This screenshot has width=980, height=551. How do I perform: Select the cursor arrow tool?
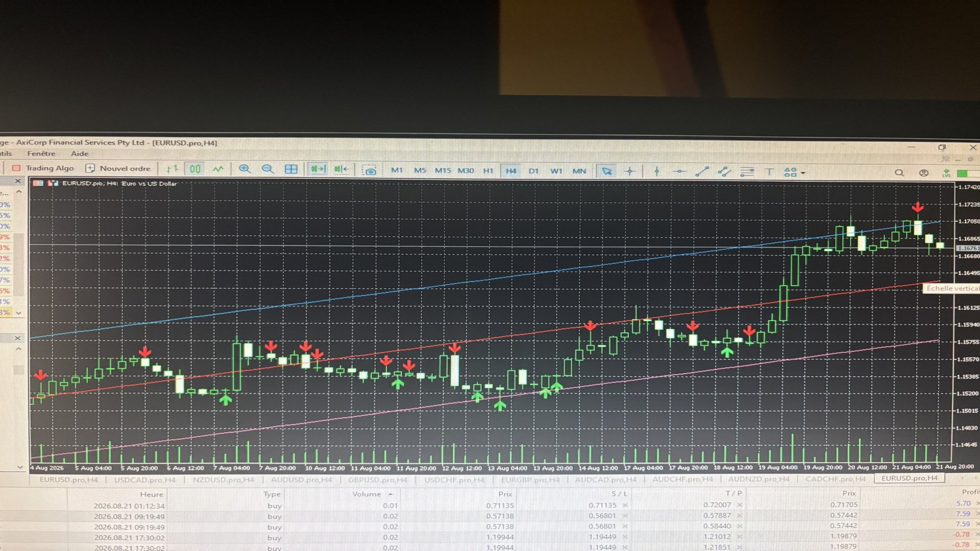point(606,171)
